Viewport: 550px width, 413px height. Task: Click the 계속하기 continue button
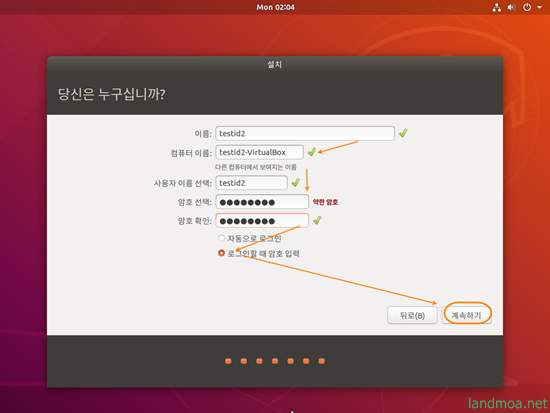coord(466,315)
